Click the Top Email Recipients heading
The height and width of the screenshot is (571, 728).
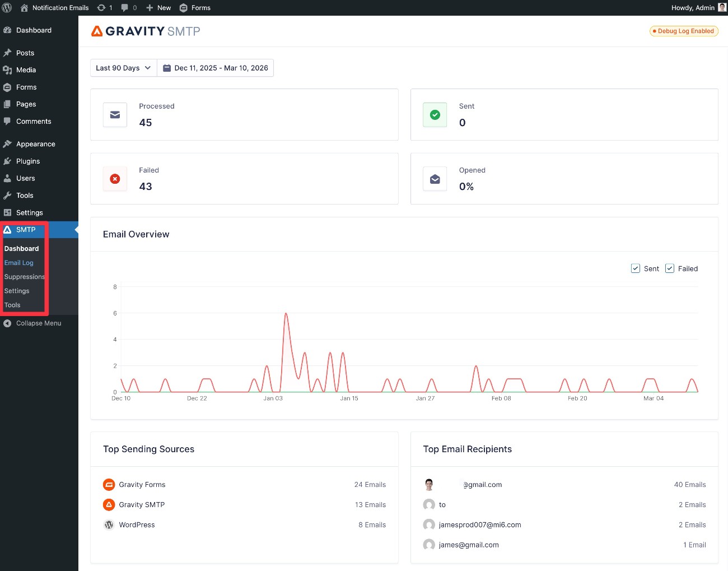[x=468, y=449]
